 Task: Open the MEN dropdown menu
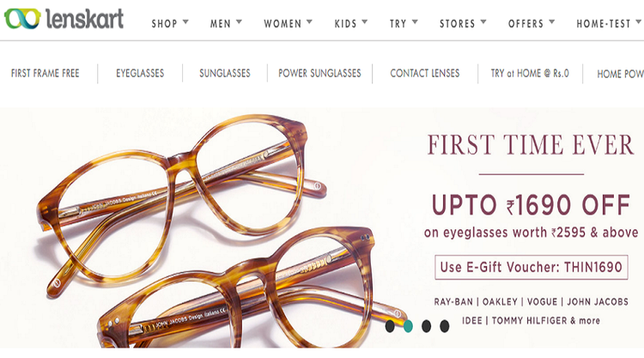tap(226, 23)
